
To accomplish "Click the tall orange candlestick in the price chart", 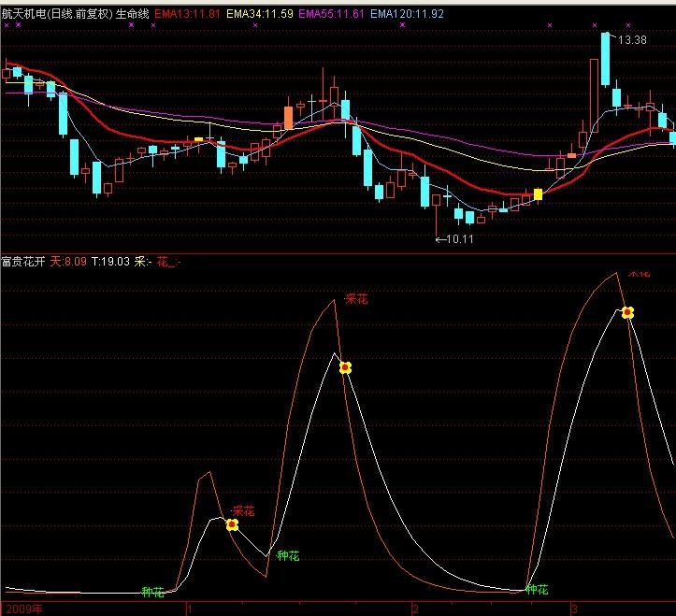I will pyautogui.click(x=288, y=118).
